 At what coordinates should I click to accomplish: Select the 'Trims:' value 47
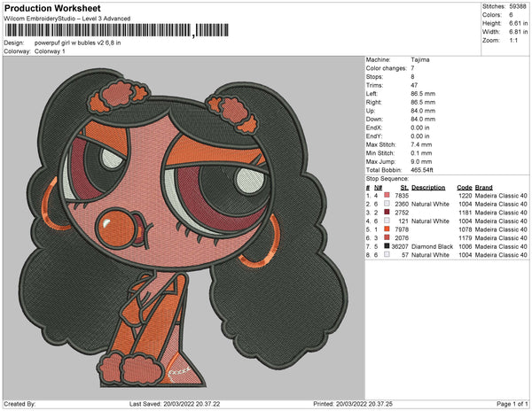point(414,85)
